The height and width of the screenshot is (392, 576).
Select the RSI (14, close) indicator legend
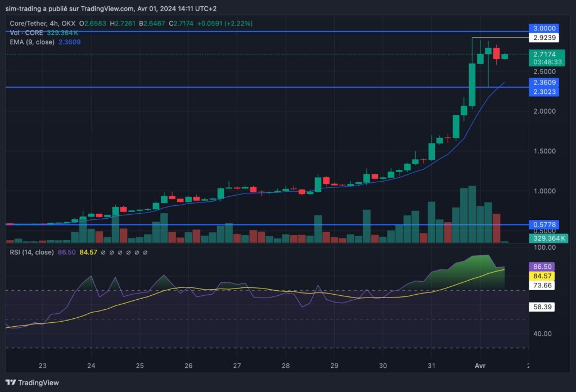tap(31, 253)
